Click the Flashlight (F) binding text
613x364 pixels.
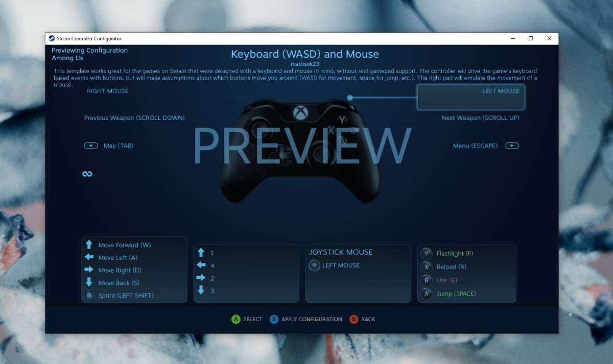point(455,253)
